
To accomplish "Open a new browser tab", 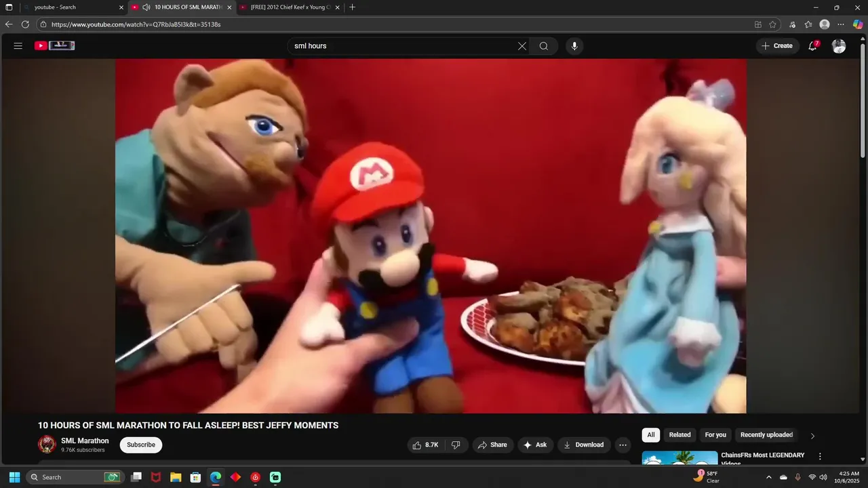I will coord(352,7).
